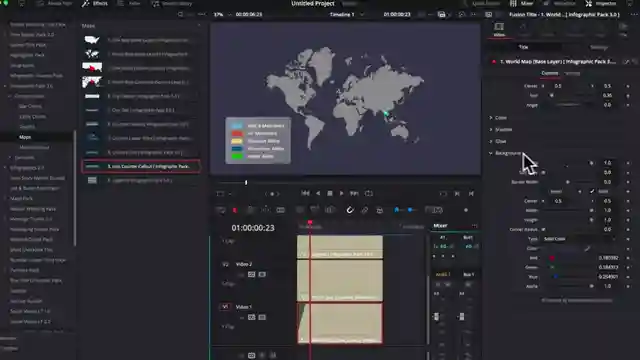
Task: Toggle auto track selector on Video 2
Action: coord(251,275)
